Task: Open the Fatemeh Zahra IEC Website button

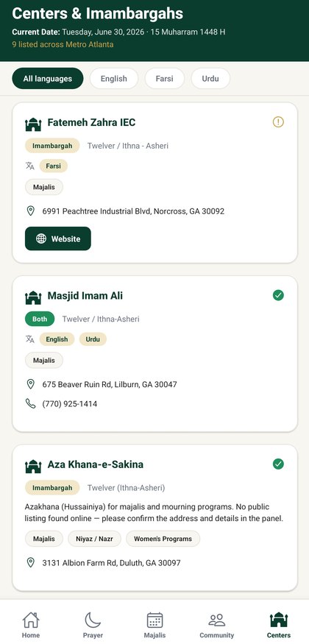Action: (x=58, y=238)
